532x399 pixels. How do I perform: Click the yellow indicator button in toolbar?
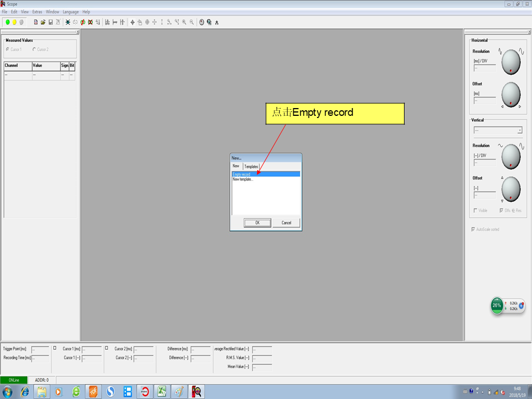tap(14, 22)
